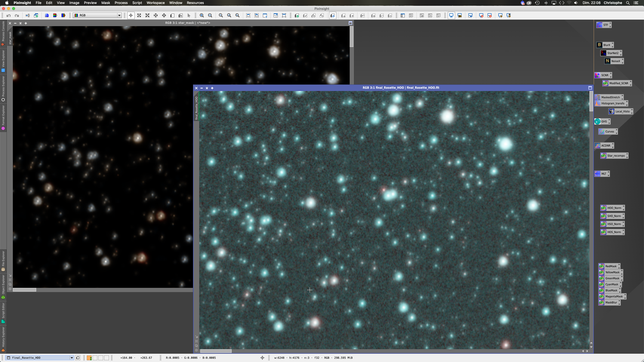Viewport: 644px width, 362px height.
Task: Click the star_mask view identifier tab
Action: pos(10,38)
